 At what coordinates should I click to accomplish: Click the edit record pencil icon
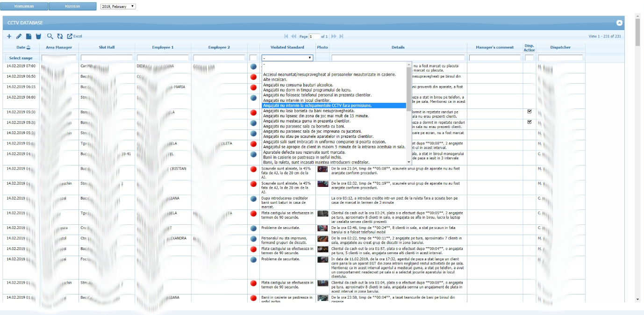point(19,36)
